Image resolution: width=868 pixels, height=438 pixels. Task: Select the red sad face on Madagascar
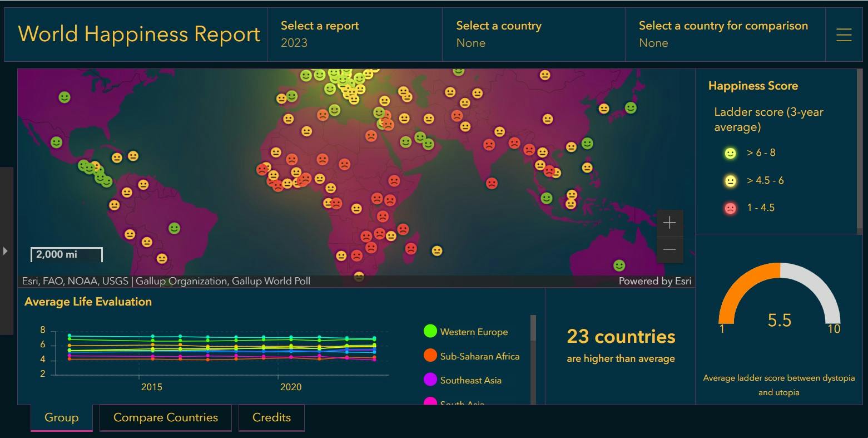[x=410, y=249]
